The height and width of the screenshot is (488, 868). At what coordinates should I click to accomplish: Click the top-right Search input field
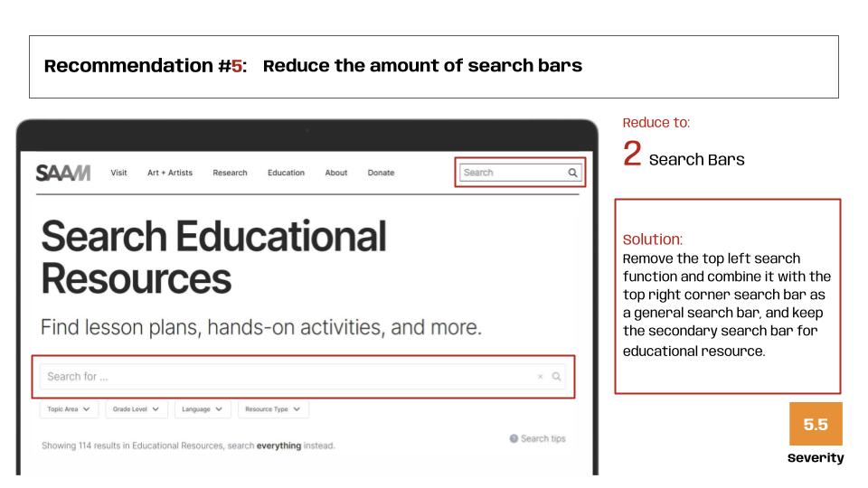tap(521, 173)
